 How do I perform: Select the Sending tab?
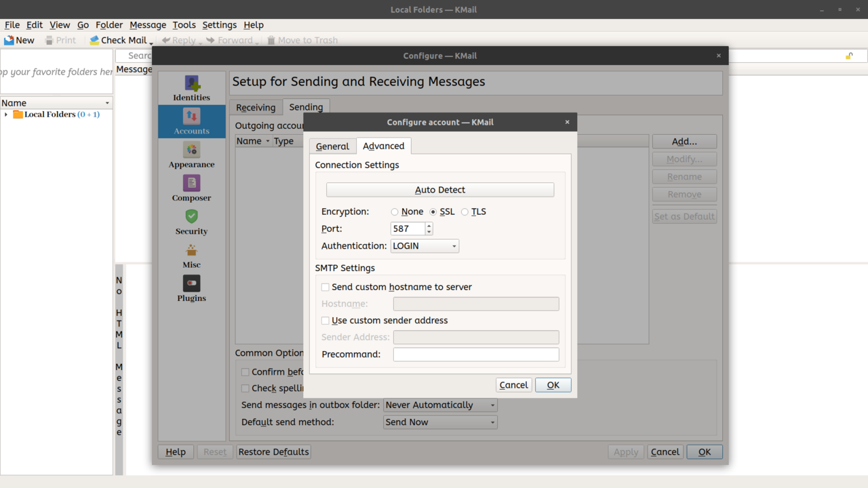click(306, 107)
